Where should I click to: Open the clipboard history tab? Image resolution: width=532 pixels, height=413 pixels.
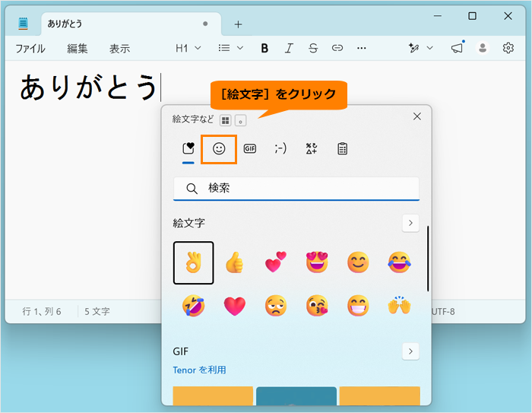pos(342,149)
